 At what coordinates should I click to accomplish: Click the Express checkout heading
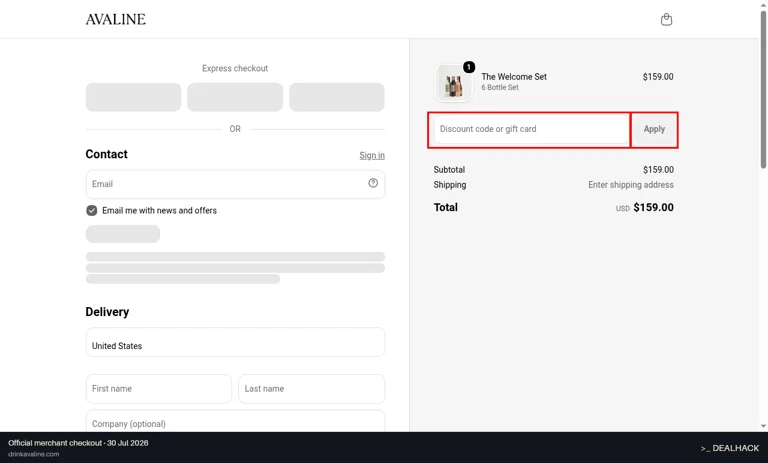[x=235, y=68]
